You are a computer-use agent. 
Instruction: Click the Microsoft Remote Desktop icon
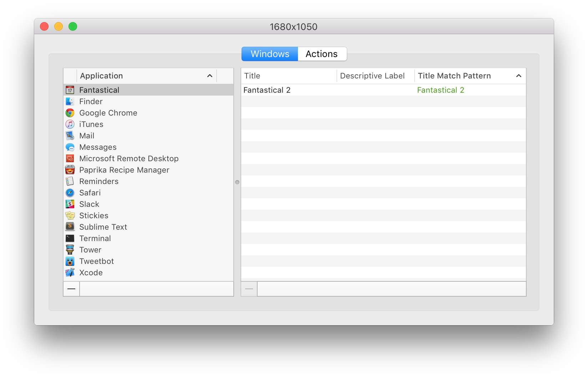(x=70, y=158)
